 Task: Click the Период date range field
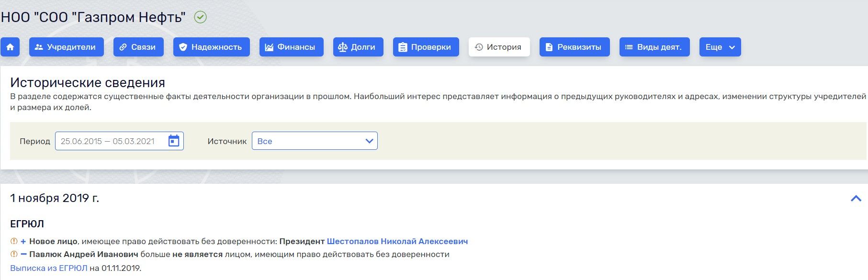pyautogui.click(x=119, y=141)
